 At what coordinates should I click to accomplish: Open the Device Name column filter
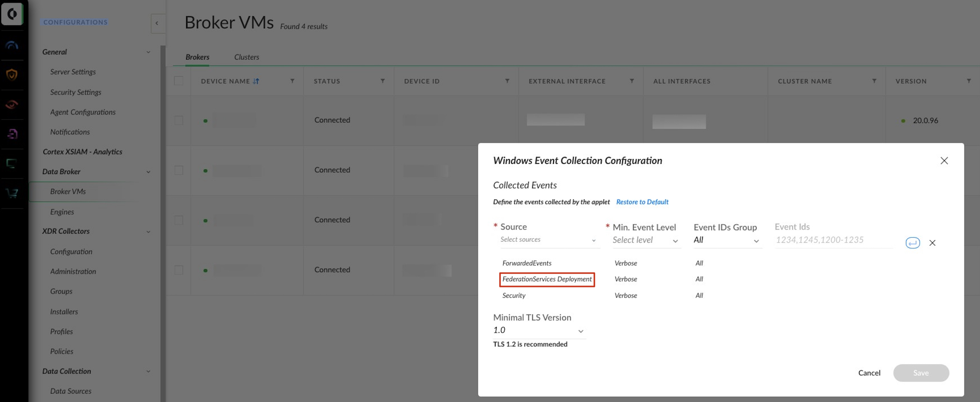(x=292, y=81)
